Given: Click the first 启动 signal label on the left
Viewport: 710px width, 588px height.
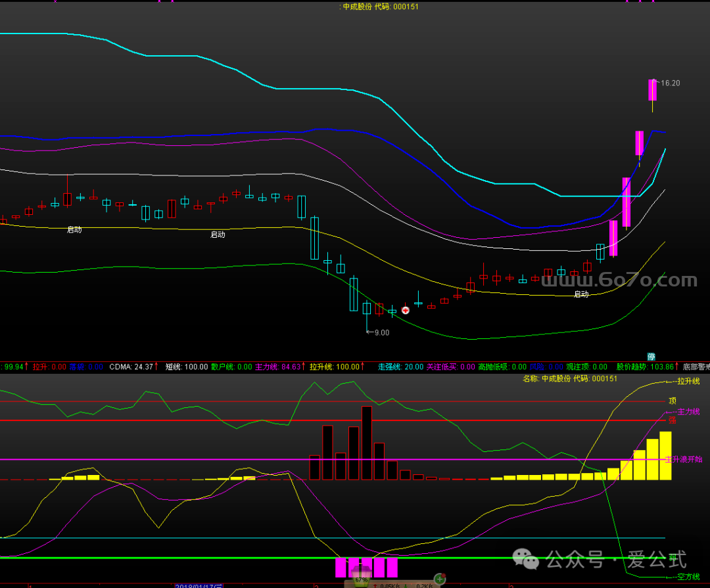Looking at the screenshot, I should 74,230.
